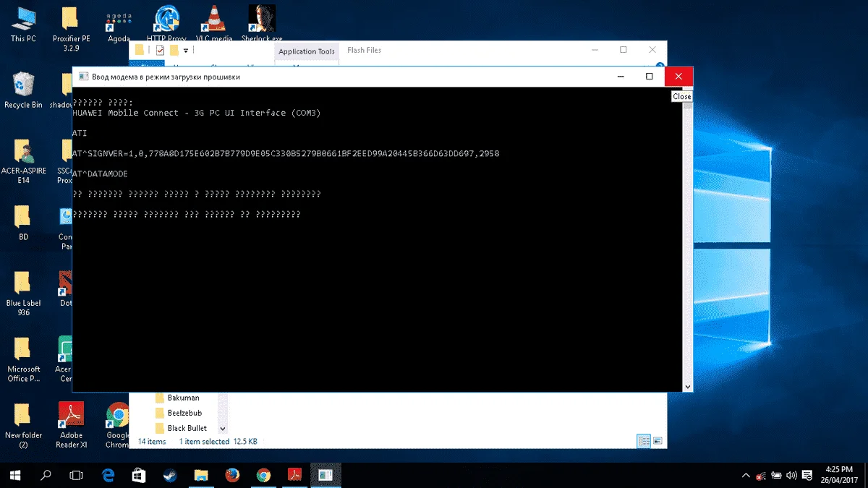Image resolution: width=868 pixels, height=488 pixels.
Task: Maximize the Flash Files Explorer window
Action: pos(624,50)
